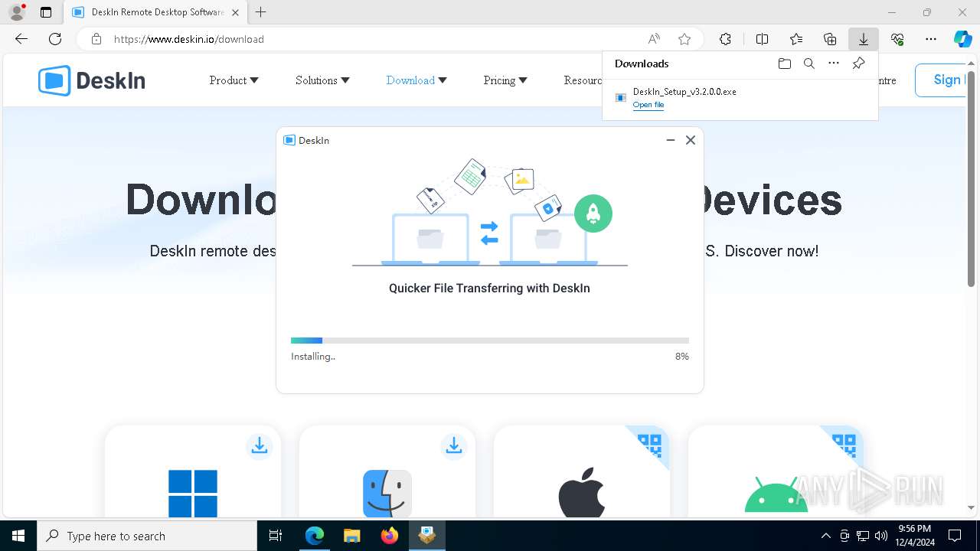Close the DeskIn installer window
The width and height of the screenshot is (980, 551).
point(691,140)
